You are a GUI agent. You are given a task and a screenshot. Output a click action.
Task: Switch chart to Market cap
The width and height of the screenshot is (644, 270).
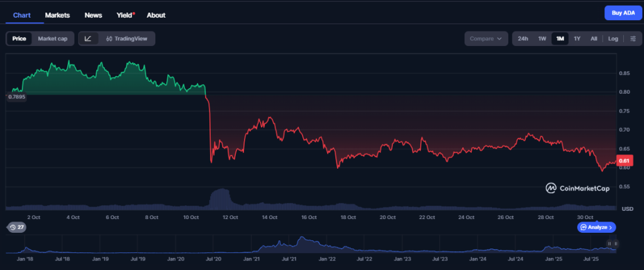click(52, 38)
